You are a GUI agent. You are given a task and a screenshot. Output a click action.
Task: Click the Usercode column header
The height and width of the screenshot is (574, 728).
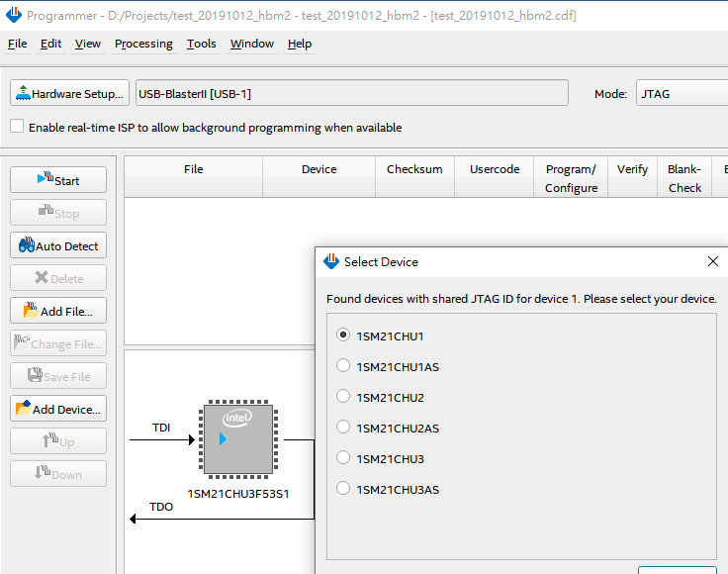click(495, 177)
